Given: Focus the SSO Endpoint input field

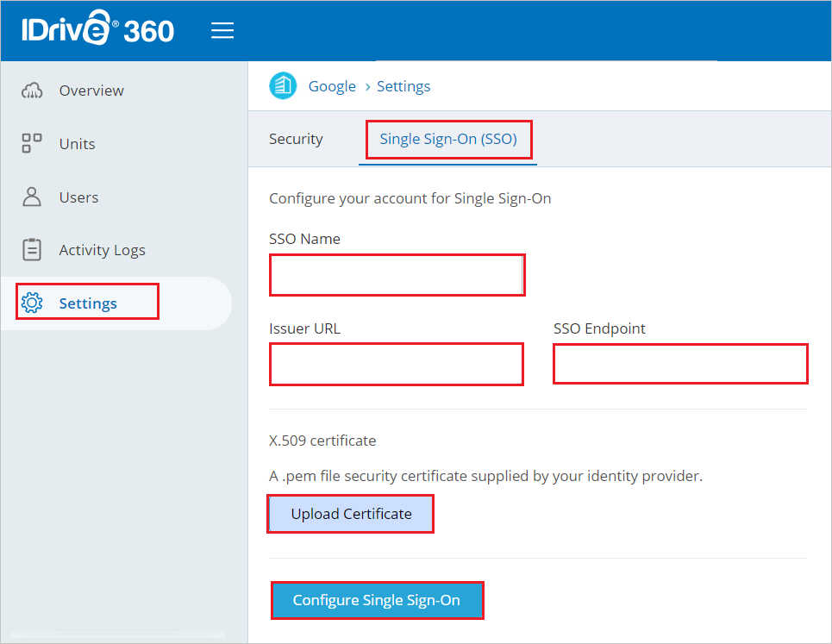Looking at the screenshot, I should [x=680, y=364].
